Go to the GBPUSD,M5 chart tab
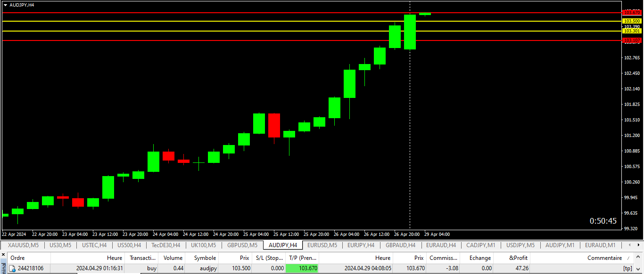The width and height of the screenshot is (644, 274). pyautogui.click(x=242, y=245)
